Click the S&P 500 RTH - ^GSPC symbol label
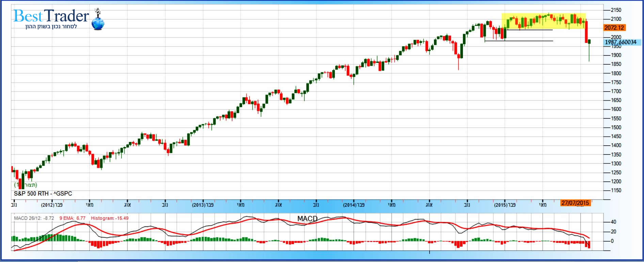644x262 pixels. (x=43, y=194)
